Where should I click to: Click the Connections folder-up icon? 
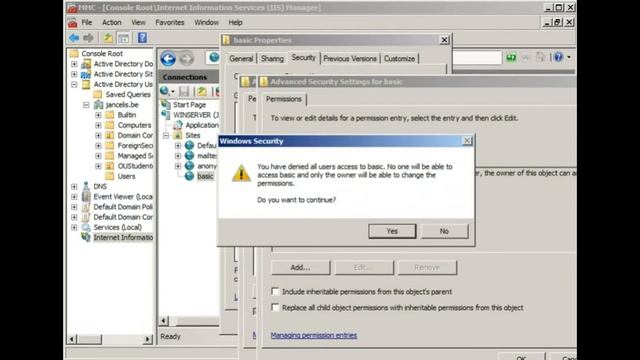pos(202,91)
